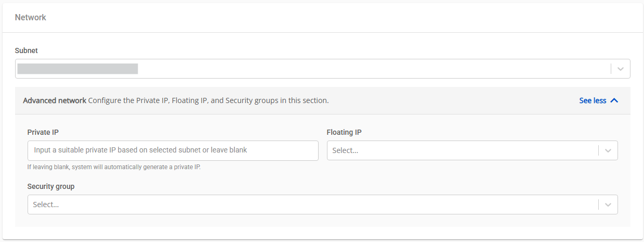Click the Security group Select... placeholder
644x242 pixels.
[x=46, y=205]
